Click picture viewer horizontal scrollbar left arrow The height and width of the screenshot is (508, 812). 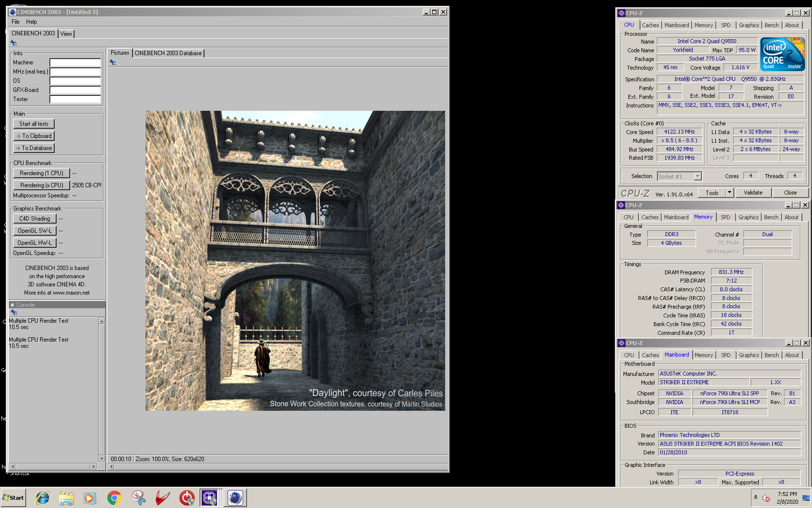[112, 466]
